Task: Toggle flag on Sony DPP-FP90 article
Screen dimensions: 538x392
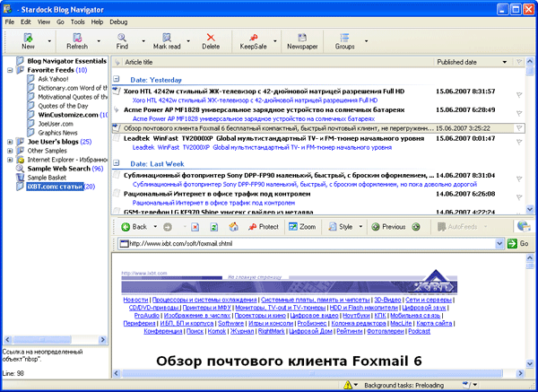Action: [519, 179]
